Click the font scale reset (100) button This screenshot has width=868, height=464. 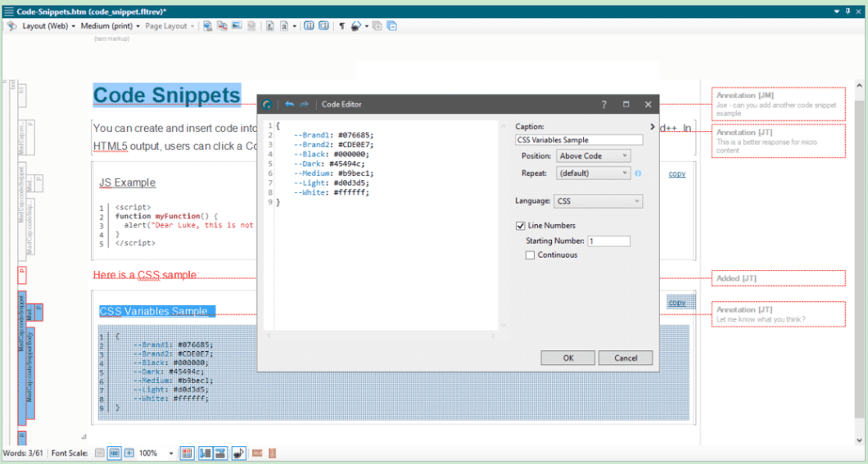tap(114, 453)
